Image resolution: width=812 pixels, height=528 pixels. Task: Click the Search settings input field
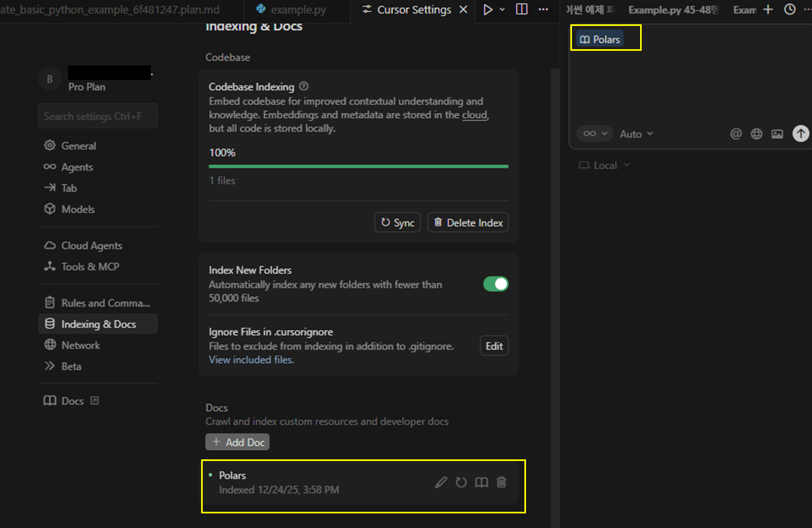[x=98, y=116]
